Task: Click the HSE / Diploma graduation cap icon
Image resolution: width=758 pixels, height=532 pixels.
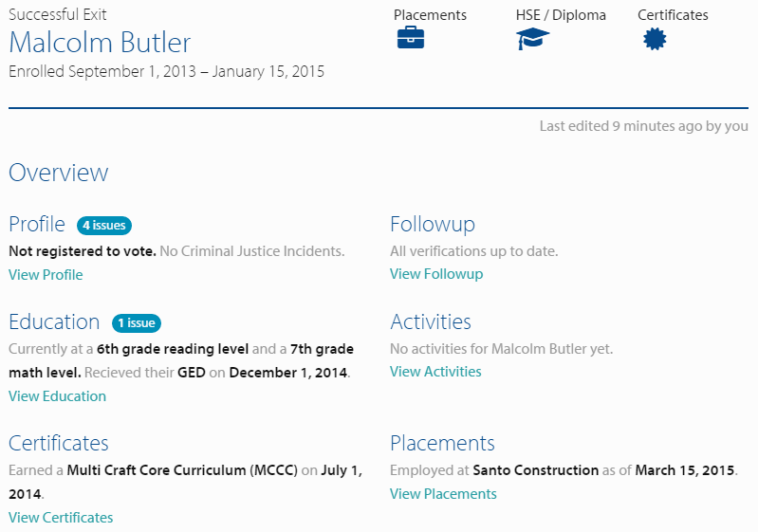Action: [x=533, y=39]
